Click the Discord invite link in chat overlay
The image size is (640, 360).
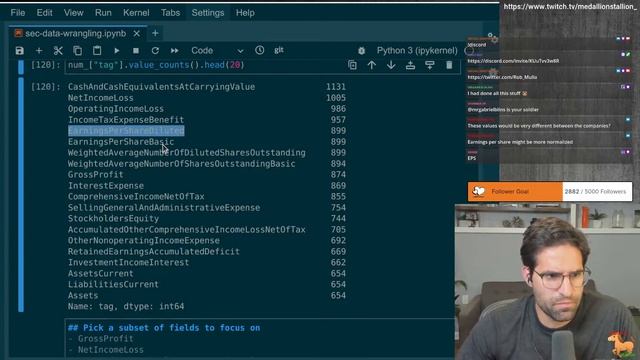coord(513,61)
